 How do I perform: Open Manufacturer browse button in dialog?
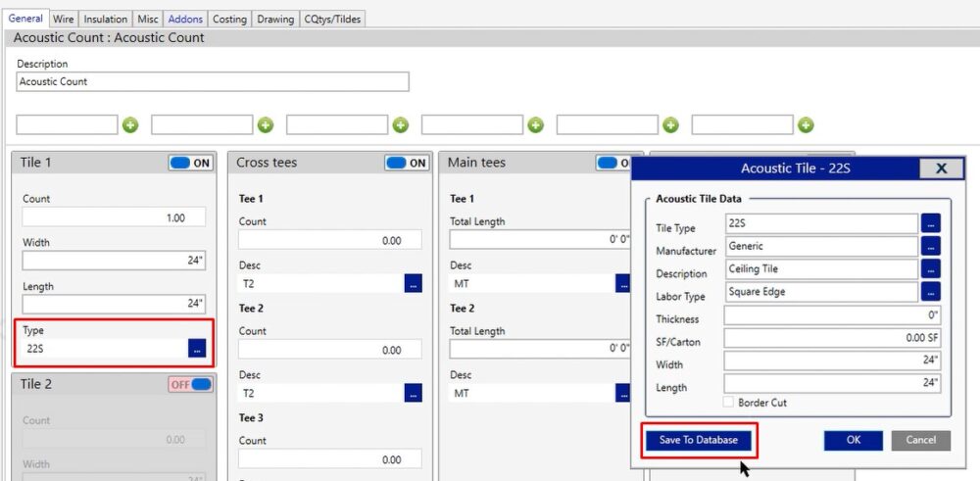point(931,247)
